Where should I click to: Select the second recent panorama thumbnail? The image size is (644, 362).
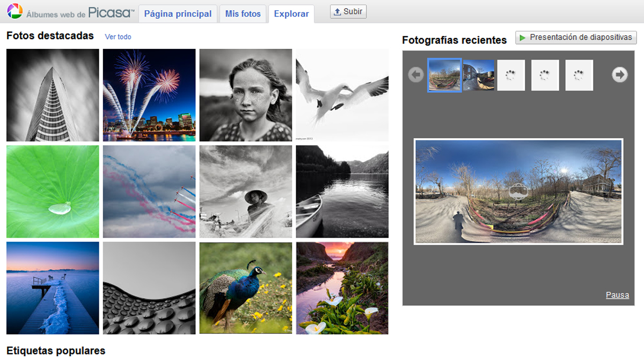[478, 75]
